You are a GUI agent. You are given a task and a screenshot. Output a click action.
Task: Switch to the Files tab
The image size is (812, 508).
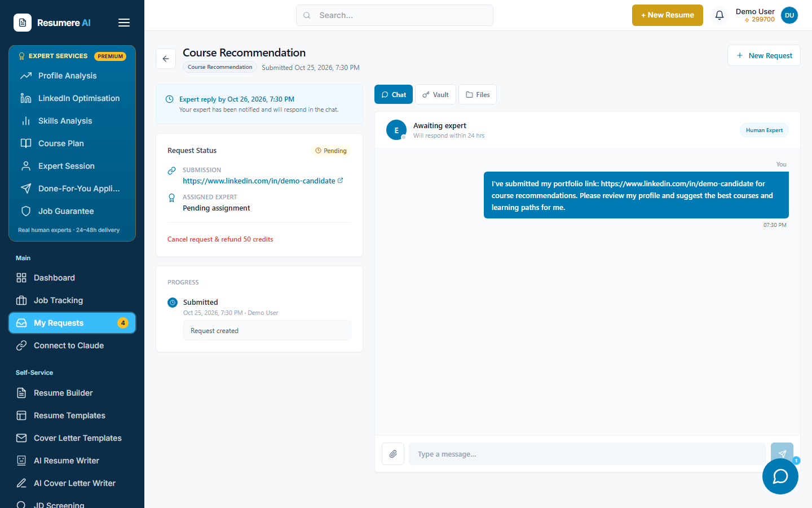(478, 94)
